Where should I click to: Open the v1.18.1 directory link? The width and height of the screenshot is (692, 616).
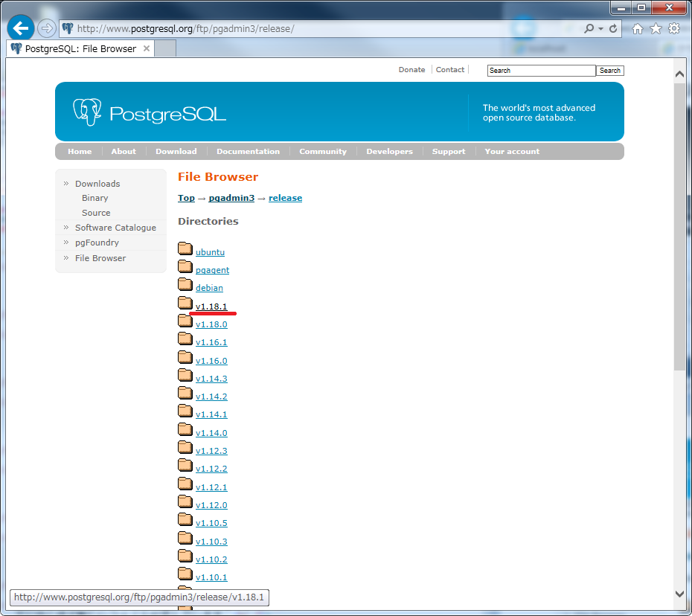(x=211, y=307)
